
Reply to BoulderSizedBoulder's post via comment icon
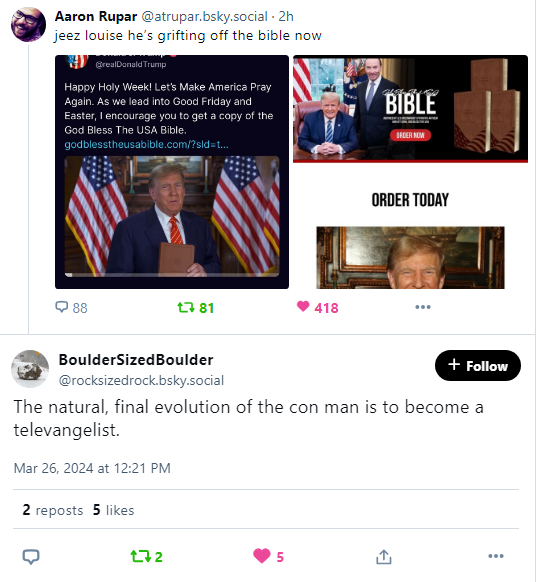(x=31, y=557)
